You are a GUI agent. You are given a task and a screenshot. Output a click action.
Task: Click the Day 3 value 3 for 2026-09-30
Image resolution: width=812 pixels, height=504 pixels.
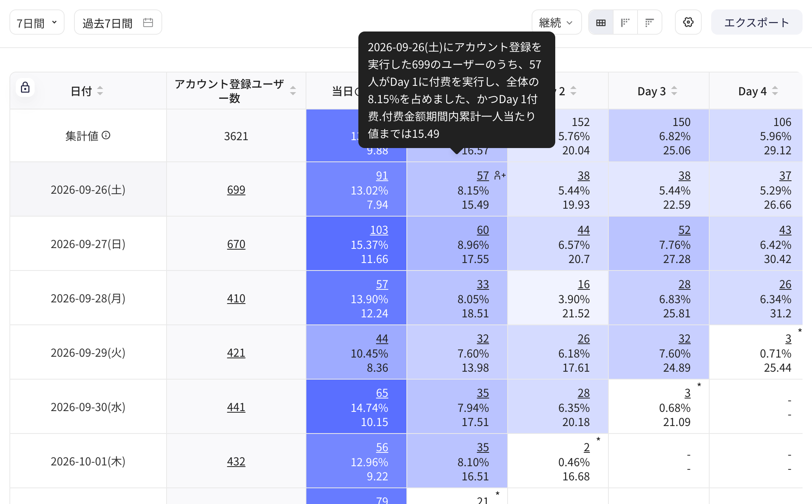688,393
